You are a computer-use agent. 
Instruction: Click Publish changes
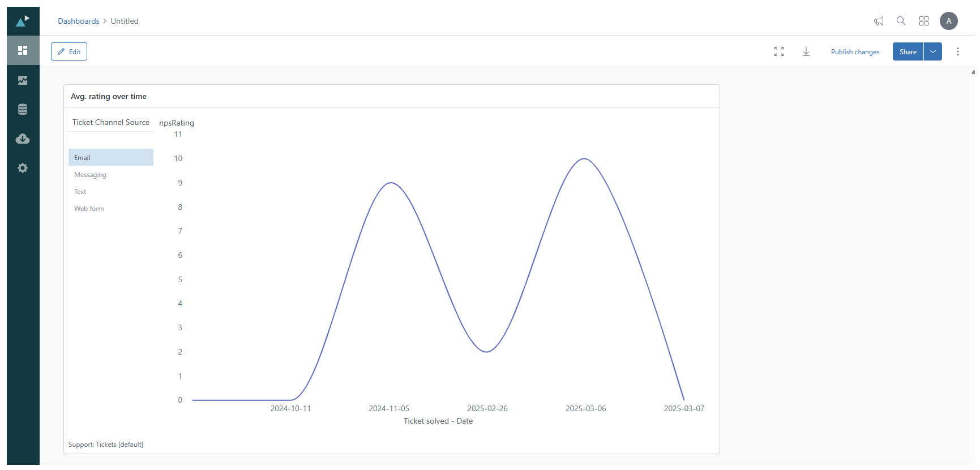(855, 52)
